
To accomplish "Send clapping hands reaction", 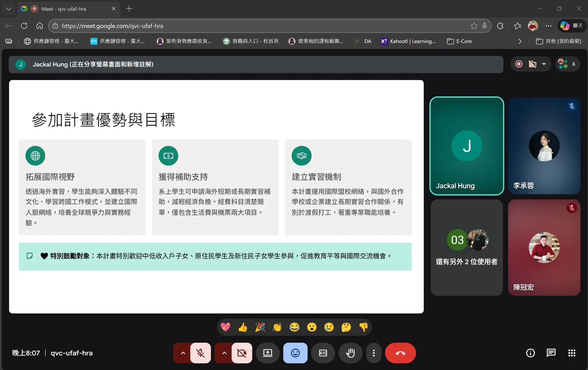I will click(x=277, y=327).
